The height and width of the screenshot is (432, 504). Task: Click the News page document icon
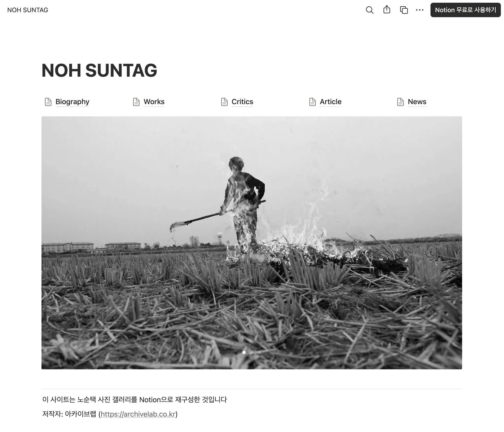pyautogui.click(x=400, y=102)
